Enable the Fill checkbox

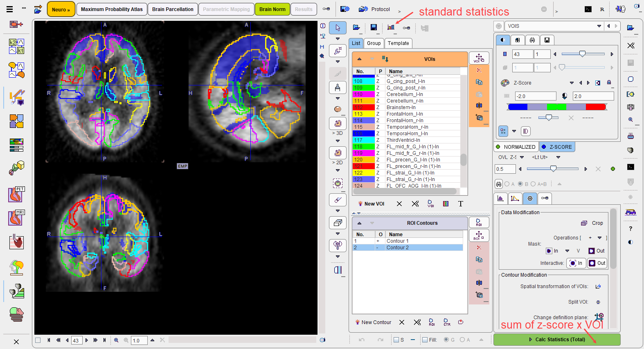(x=425, y=340)
